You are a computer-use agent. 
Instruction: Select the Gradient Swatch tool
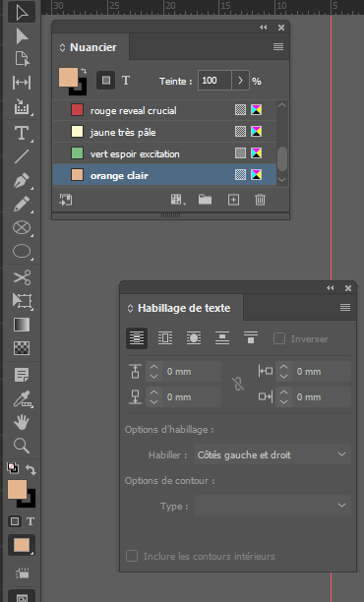(22, 325)
